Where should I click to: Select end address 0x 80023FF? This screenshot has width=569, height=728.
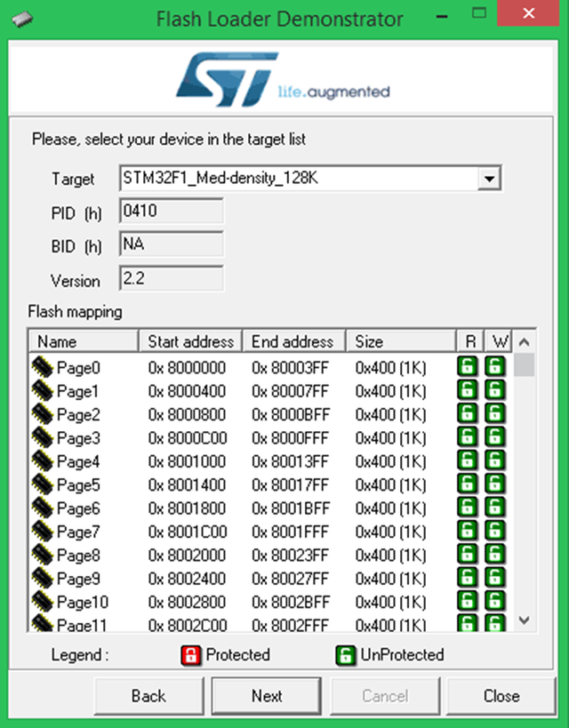[291, 556]
